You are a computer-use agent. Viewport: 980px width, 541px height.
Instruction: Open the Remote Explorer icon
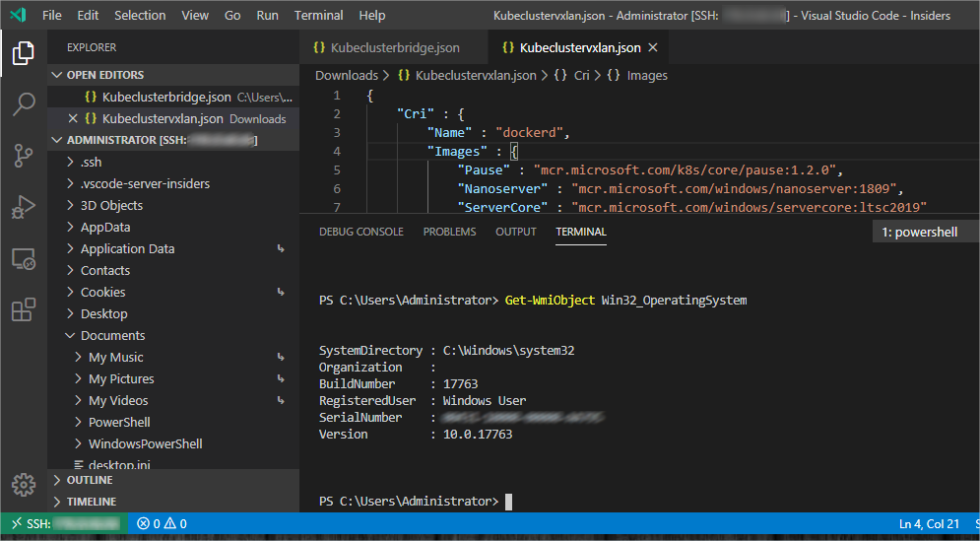(x=23, y=258)
